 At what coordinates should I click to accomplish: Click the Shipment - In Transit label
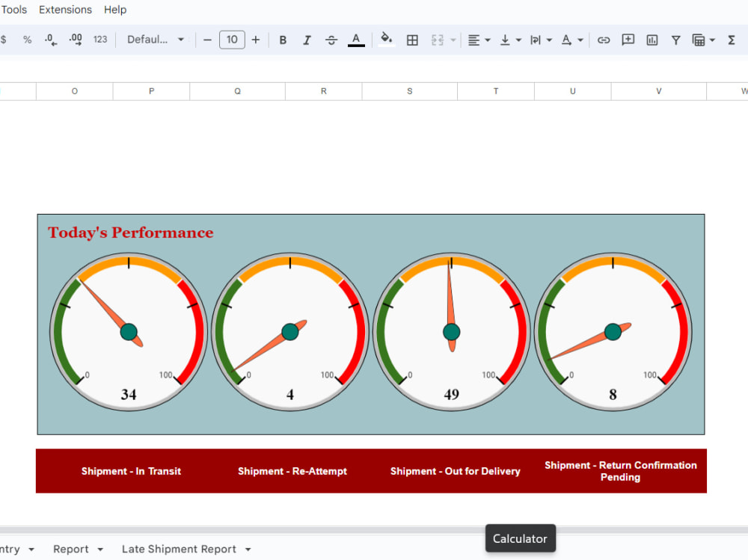pyautogui.click(x=131, y=471)
